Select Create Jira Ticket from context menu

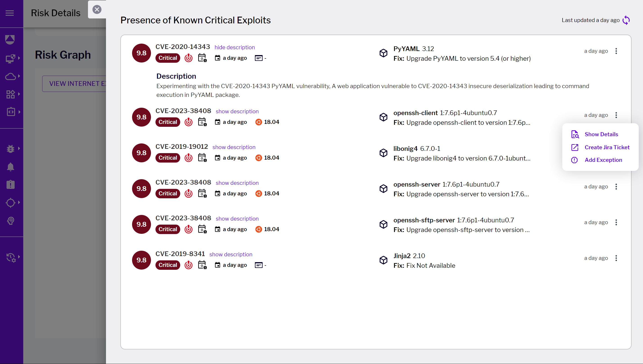(607, 147)
